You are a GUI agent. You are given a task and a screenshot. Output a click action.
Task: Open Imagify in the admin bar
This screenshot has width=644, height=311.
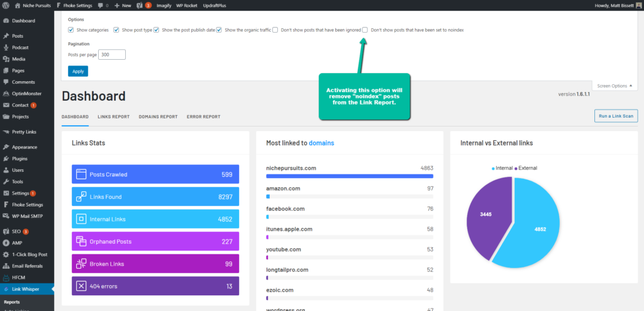tap(164, 6)
